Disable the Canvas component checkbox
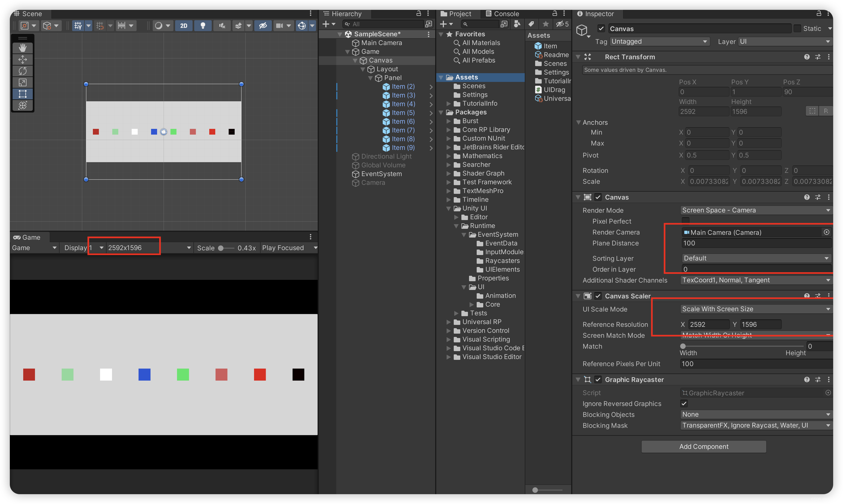 click(x=598, y=197)
